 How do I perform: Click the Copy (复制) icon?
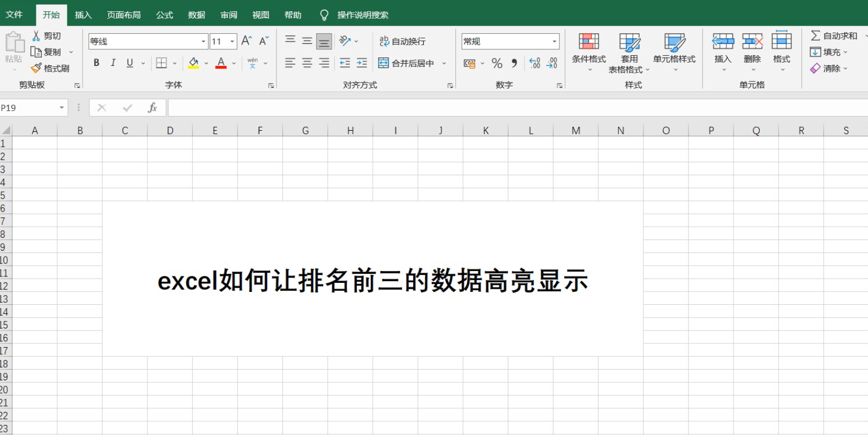(36, 52)
